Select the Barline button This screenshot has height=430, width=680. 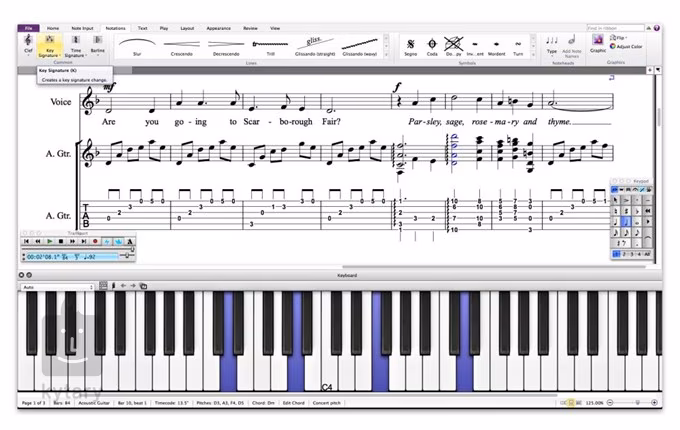[x=98, y=43]
